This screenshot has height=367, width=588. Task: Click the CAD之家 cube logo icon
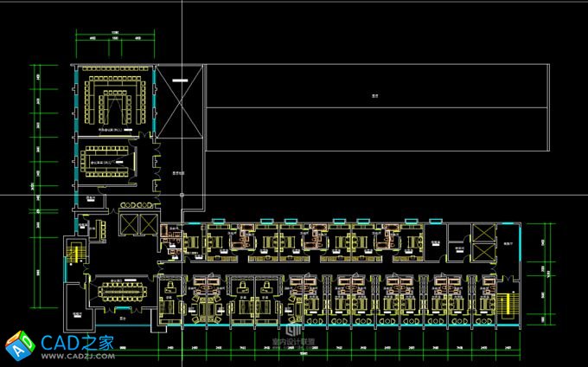point(19,344)
